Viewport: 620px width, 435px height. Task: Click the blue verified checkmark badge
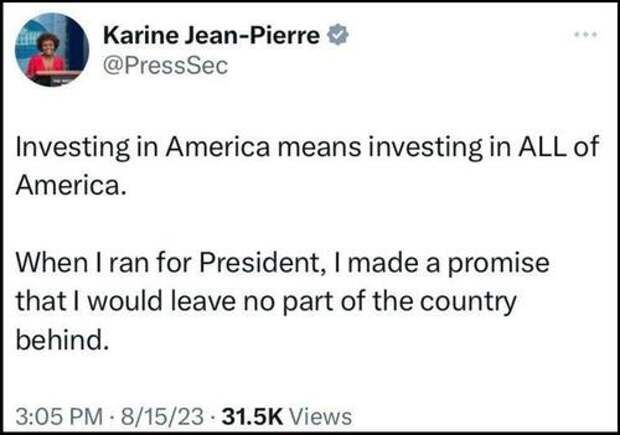point(337,35)
